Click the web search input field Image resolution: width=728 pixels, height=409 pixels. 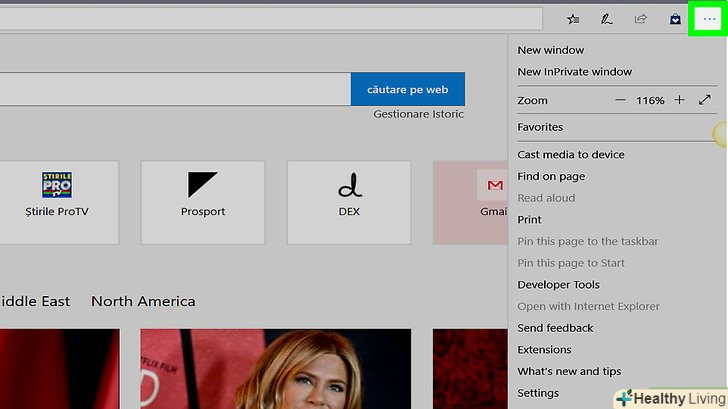coord(175,89)
